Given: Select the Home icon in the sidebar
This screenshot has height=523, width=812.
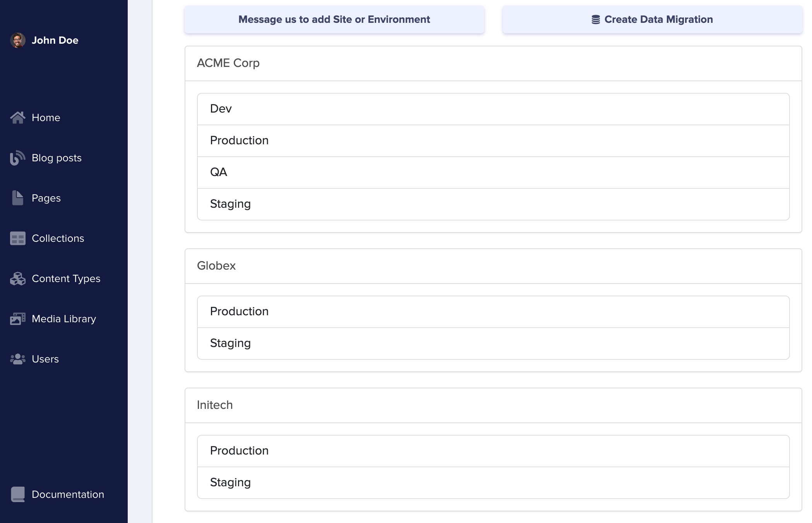Looking at the screenshot, I should point(18,117).
